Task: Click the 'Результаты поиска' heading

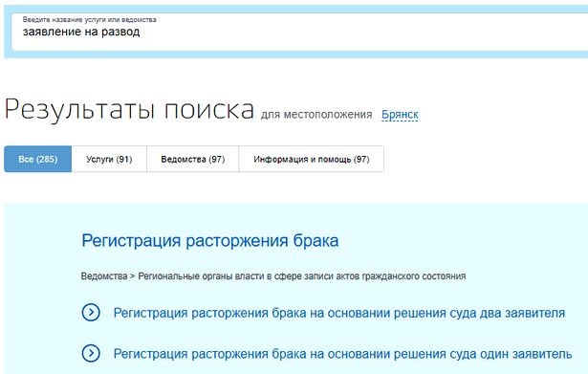Action: click(129, 110)
